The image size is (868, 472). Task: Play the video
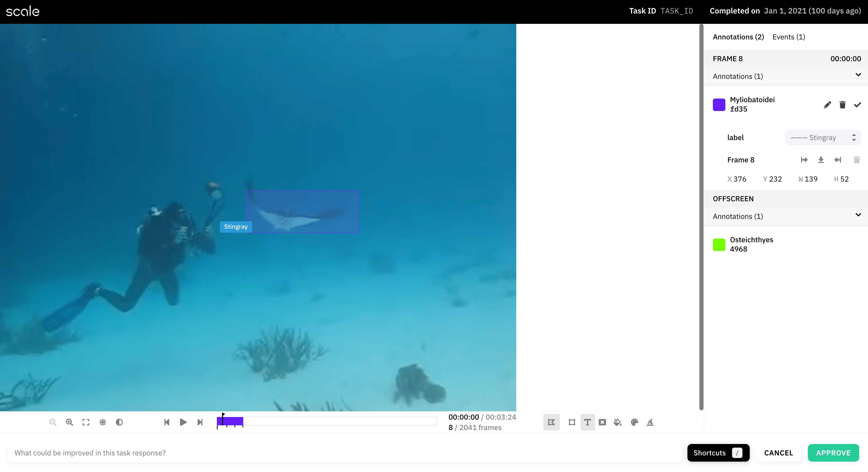[183, 422]
